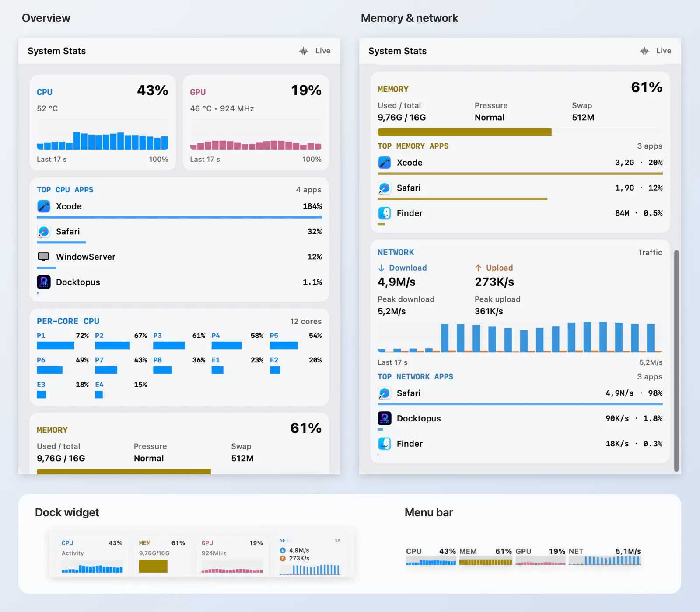Click the download icon in Dock widget NET tile

click(283, 551)
